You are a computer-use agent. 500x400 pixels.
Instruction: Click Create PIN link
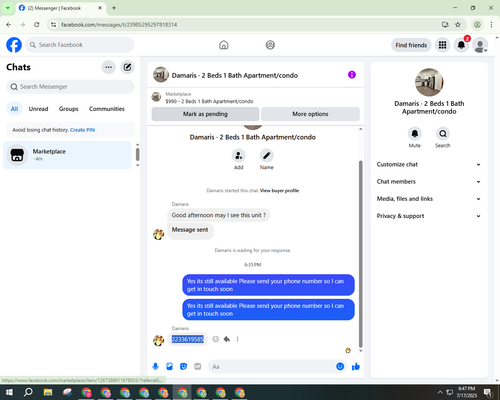82,130
